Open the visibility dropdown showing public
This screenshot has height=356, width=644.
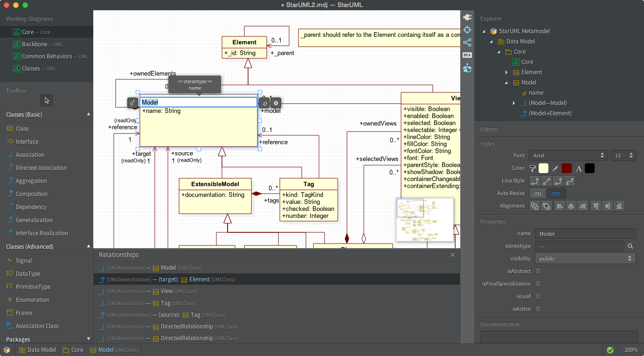pyautogui.click(x=585, y=258)
